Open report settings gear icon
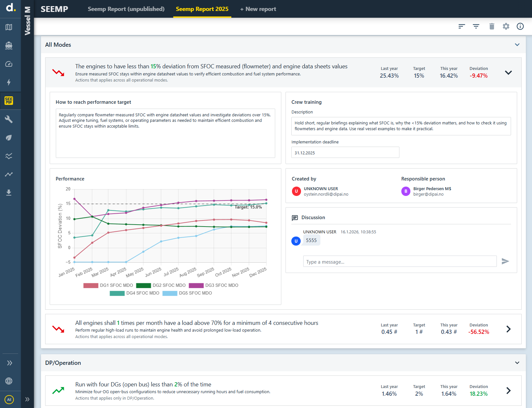The height and width of the screenshot is (408, 532). point(506,26)
